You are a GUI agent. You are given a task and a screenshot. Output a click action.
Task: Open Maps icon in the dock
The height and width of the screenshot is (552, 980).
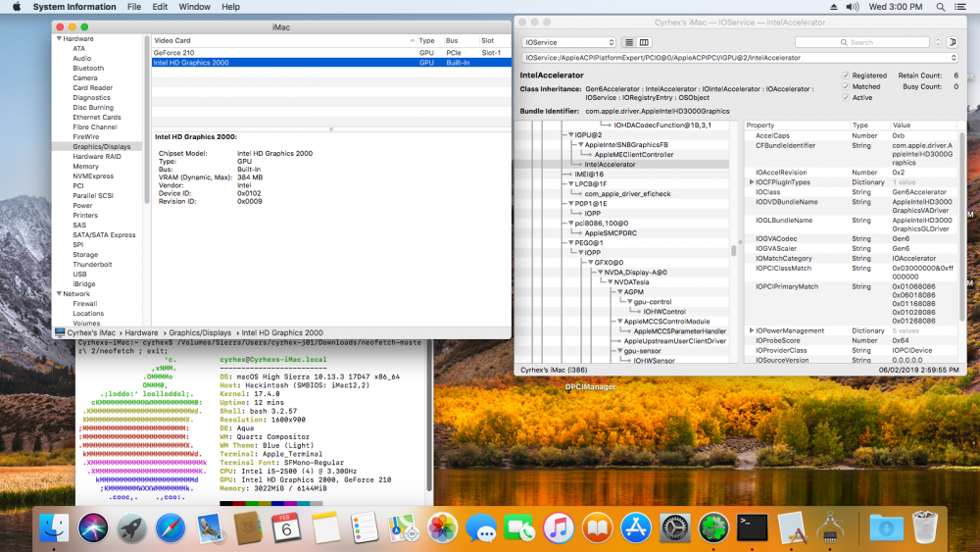(x=403, y=528)
